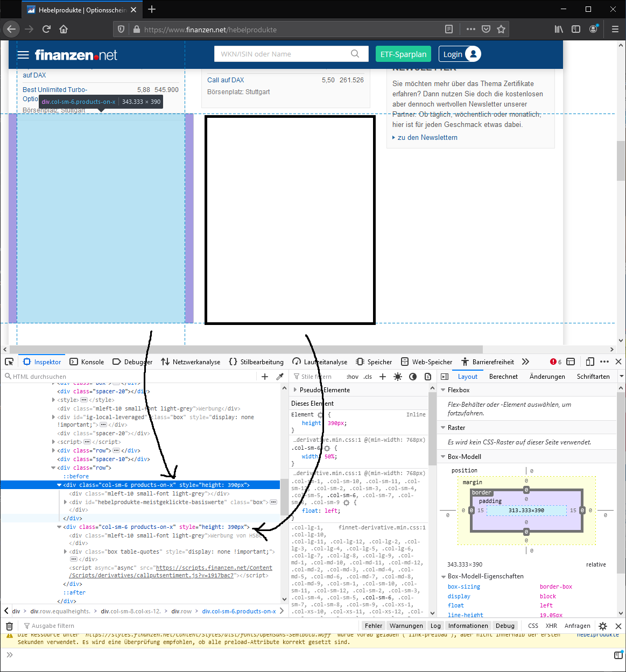
Task: Click the Login button
Action: point(460,54)
